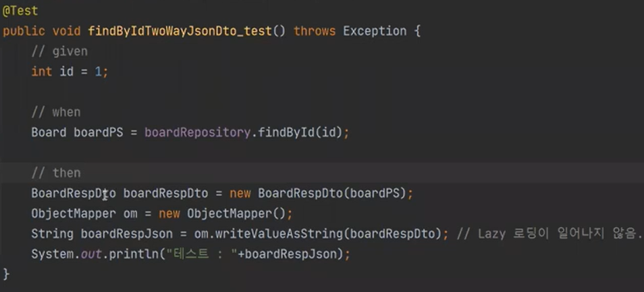This screenshot has width=644, height=292.
Task: Click the Exception class name
Action: [x=375, y=31]
